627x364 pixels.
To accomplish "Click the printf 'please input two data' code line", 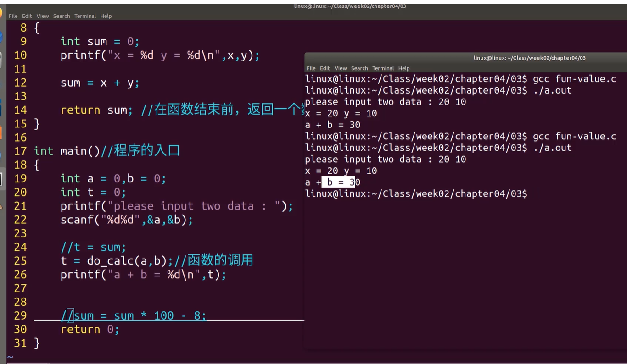I will coord(177,206).
